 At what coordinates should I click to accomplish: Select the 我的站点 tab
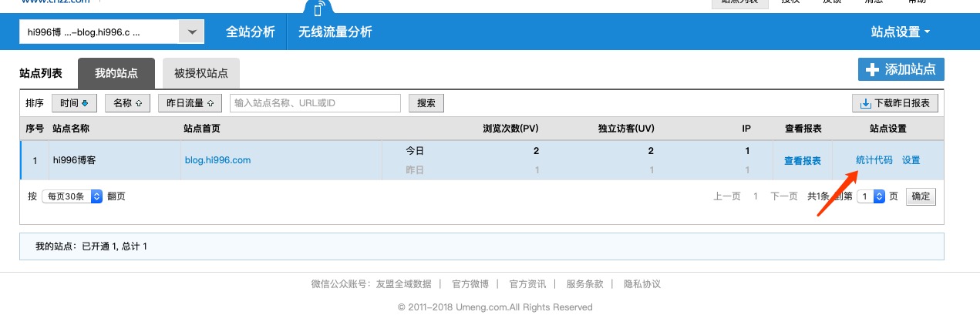tap(116, 73)
